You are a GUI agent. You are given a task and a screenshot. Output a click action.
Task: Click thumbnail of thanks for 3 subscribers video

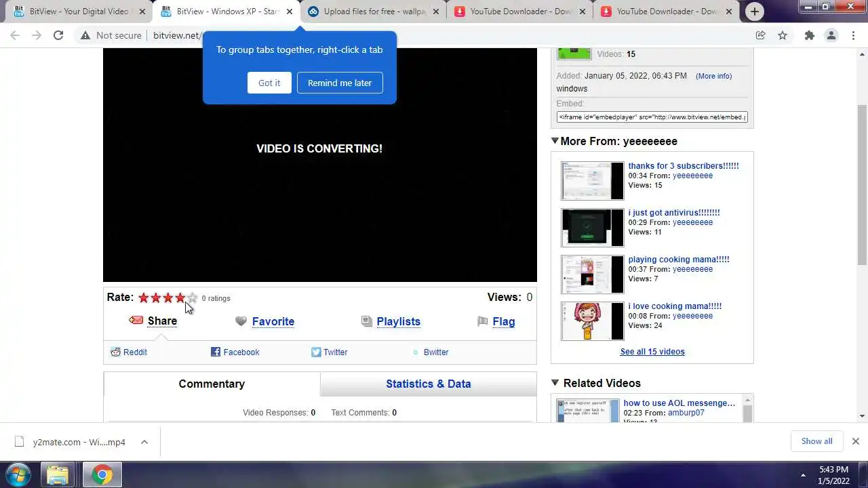(x=592, y=181)
